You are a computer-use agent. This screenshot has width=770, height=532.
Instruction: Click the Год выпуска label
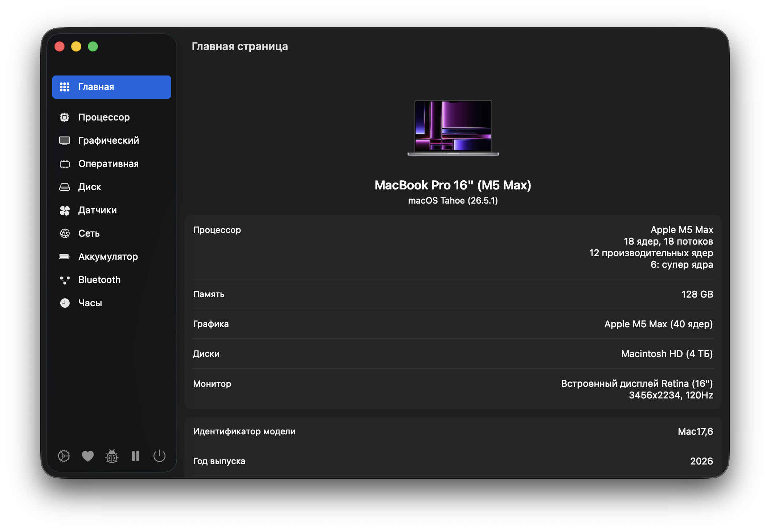coord(219,461)
